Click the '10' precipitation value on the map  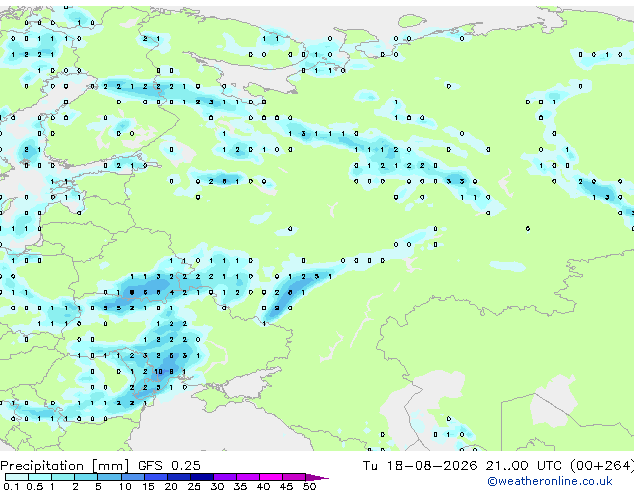[158, 372]
